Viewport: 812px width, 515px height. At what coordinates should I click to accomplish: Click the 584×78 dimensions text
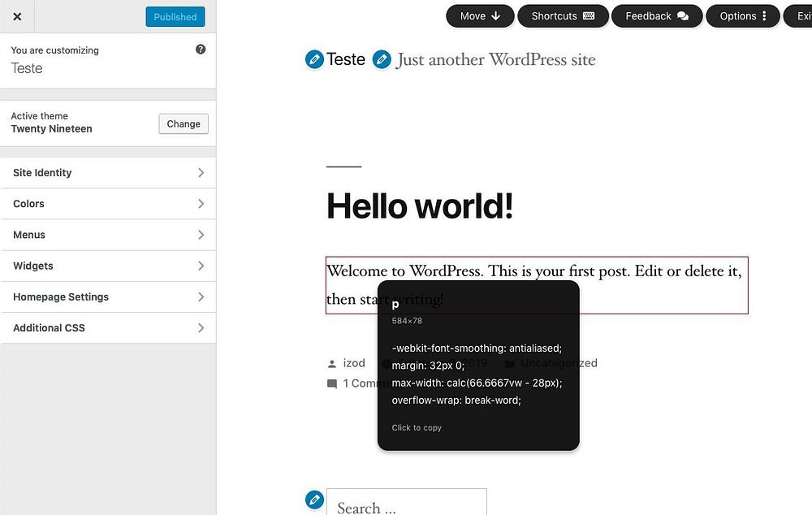(x=407, y=321)
